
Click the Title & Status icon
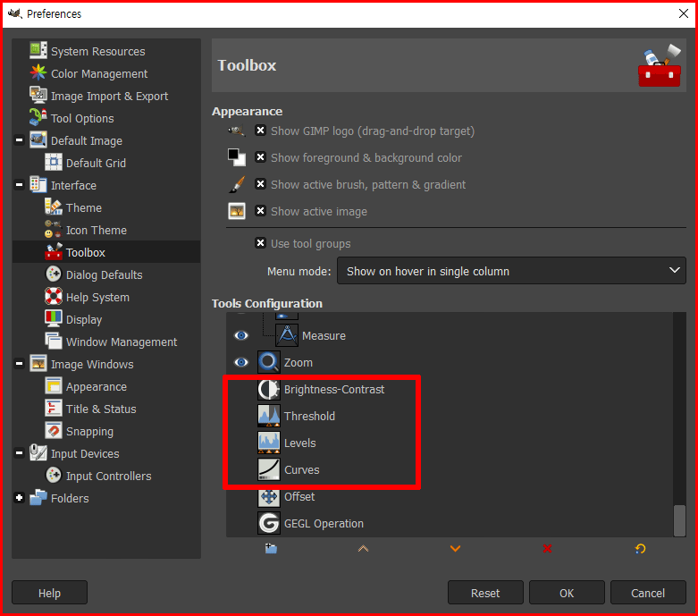pyautogui.click(x=54, y=408)
